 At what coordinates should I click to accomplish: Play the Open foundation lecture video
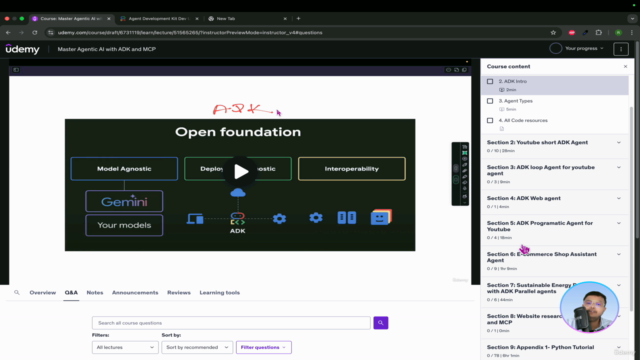coord(240,171)
